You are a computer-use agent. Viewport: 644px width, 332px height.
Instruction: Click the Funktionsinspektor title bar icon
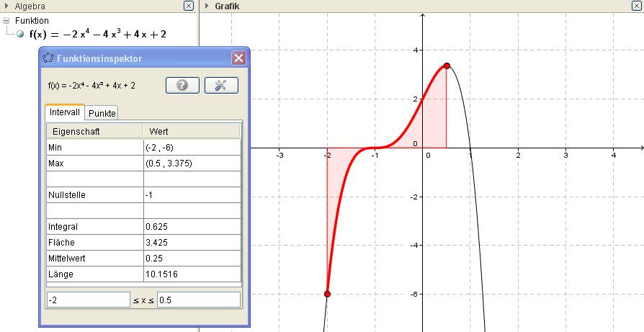[48, 58]
